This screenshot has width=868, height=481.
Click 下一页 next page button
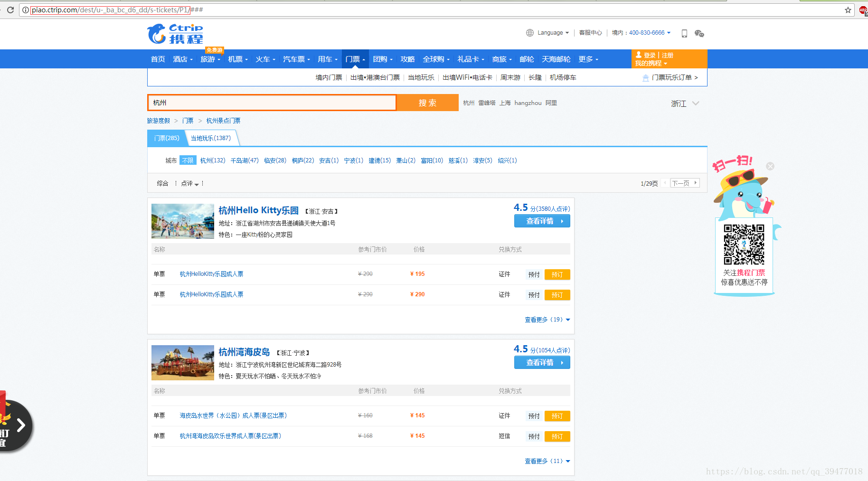685,183
